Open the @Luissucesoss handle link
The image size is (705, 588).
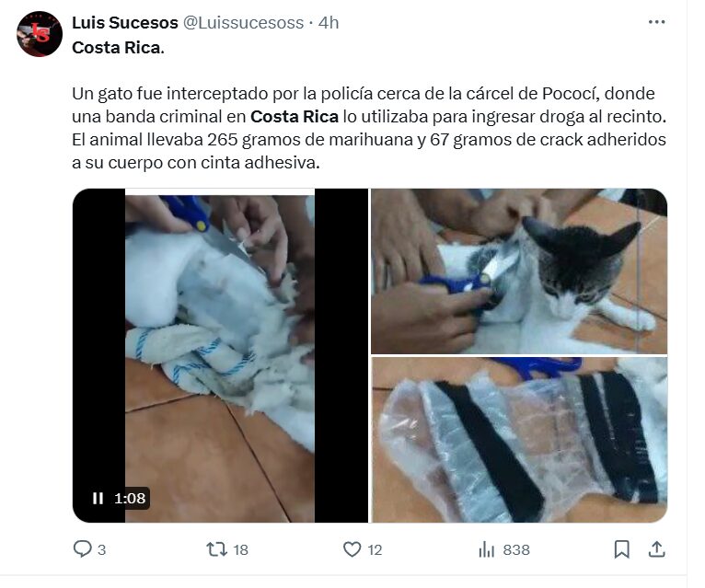pyautogui.click(x=243, y=22)
